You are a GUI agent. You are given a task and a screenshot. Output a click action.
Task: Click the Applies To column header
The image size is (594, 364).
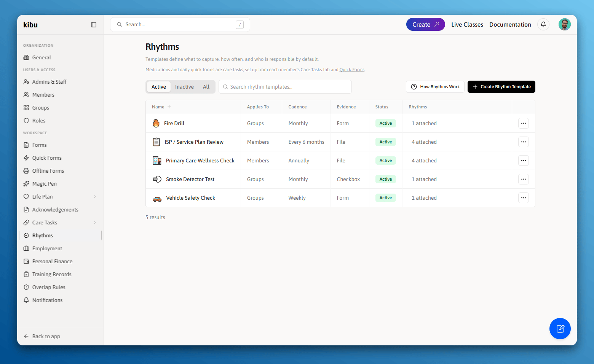coord(258,107)
